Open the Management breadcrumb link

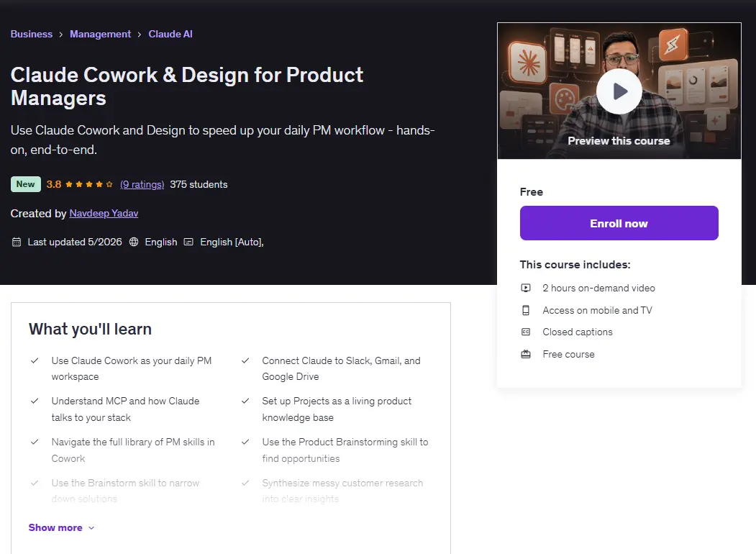click(x=100, y=35)
